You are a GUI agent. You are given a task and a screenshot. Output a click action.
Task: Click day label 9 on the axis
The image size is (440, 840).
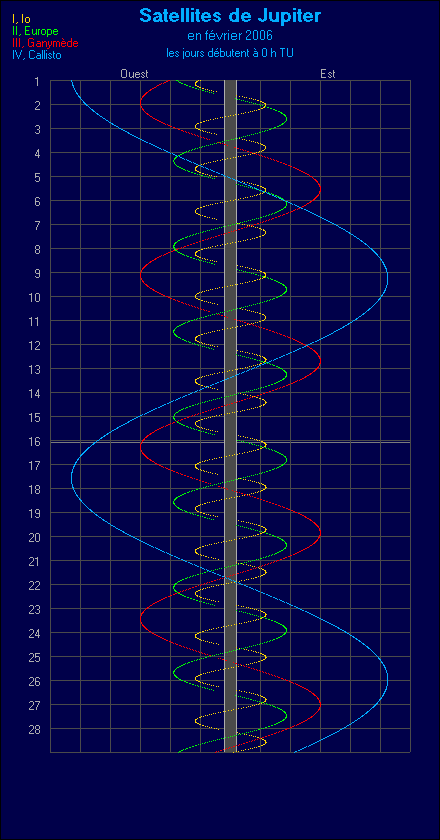[x=37, y=273]
